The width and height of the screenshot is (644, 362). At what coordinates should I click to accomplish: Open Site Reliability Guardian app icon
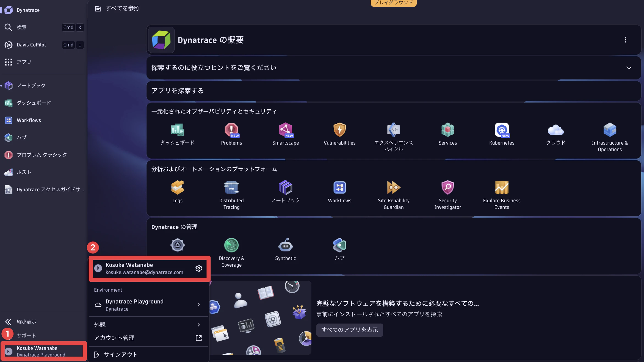point(394,187)
